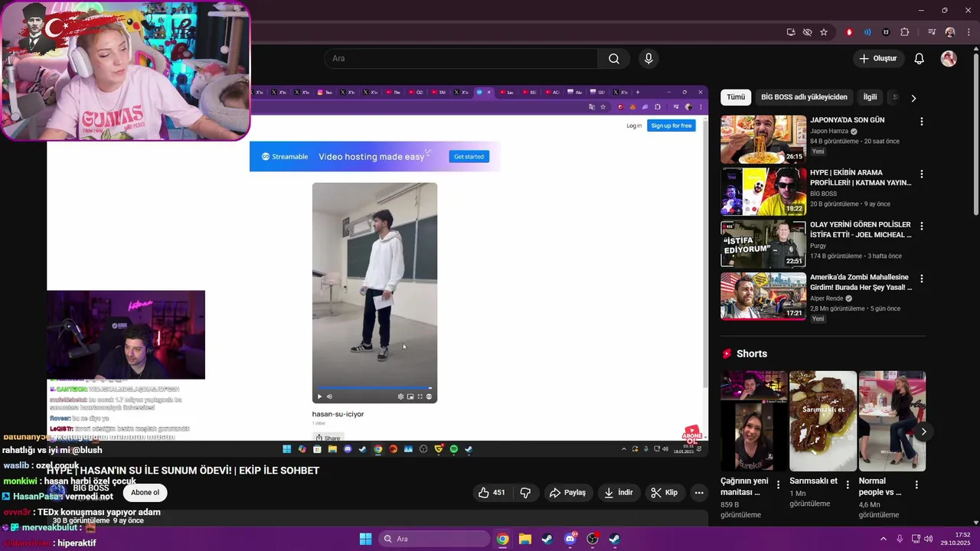Open Discord from the taskbar
980x551 pixels.
click(x=570, y=539)
